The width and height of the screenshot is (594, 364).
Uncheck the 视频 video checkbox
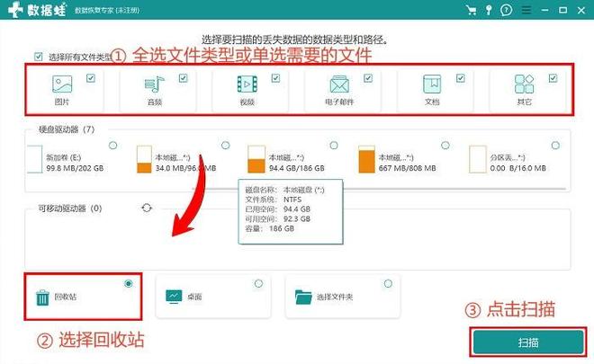[x=275, y=78]
